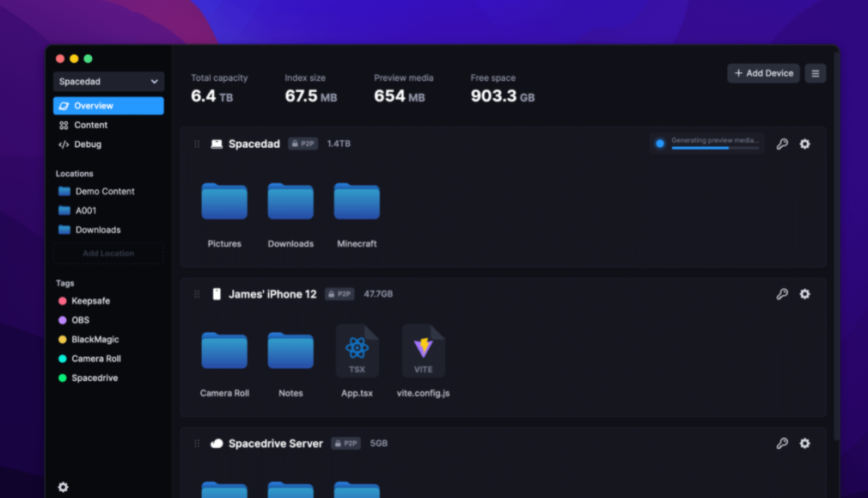Click the Spacedrive Server P2P badge
The width and height of the screenshot is (868, 498).
coord(346,443)
